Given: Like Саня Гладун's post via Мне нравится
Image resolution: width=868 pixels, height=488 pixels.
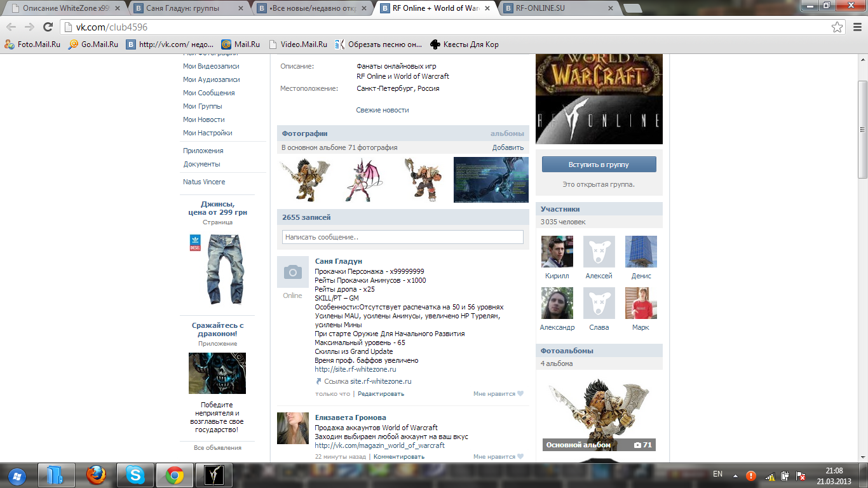Looking at the screenshot, I should click(498, 394).
